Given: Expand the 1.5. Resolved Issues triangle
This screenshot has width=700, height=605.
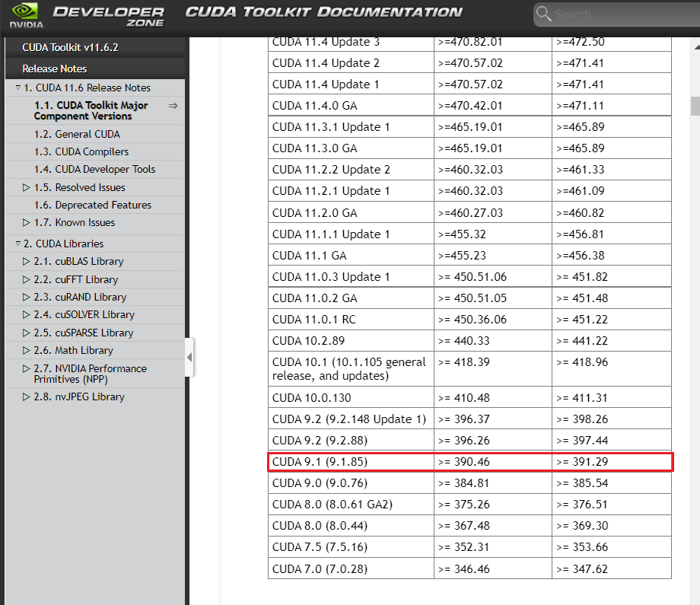Looking at the screenshot, I should [x=27, y=187].
